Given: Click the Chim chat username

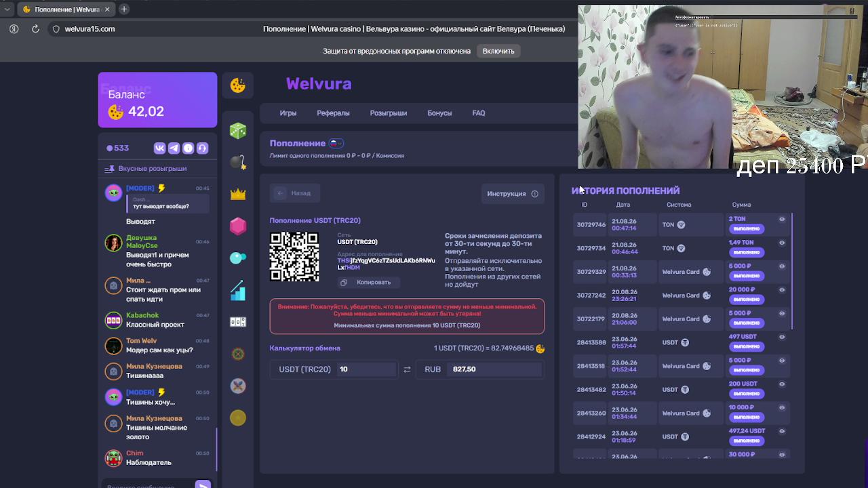Looking at the screenshot, I should point(134,453).
